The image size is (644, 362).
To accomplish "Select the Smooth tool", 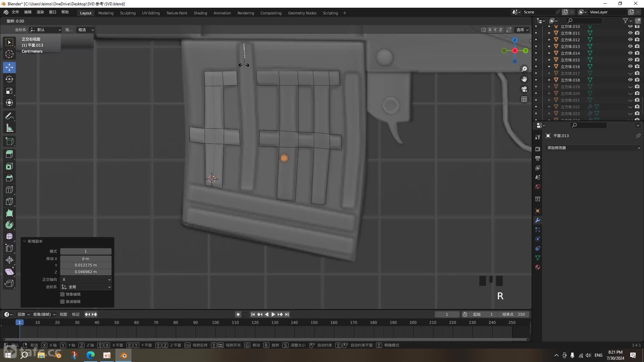I will tap(9, 237).
